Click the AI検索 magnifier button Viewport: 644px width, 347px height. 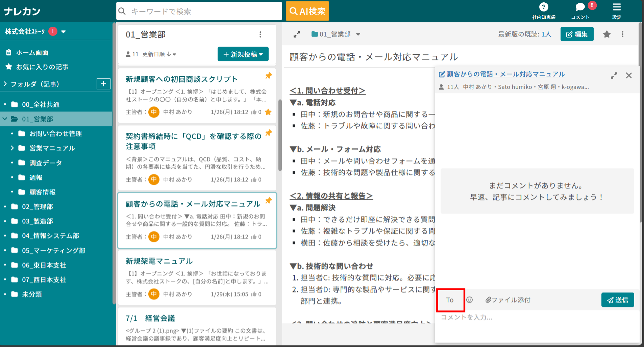point(307,11)
